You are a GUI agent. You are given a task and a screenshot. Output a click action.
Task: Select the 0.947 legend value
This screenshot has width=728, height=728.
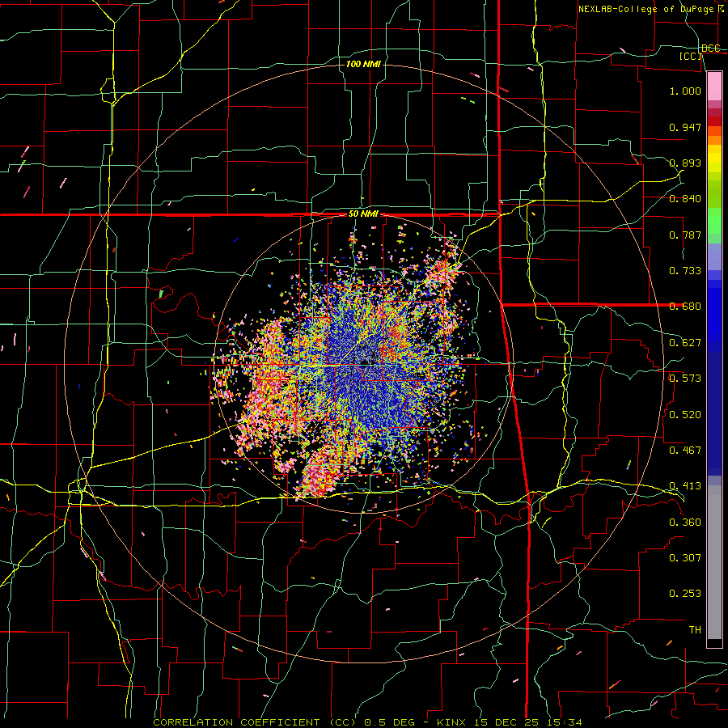(685, 127)
